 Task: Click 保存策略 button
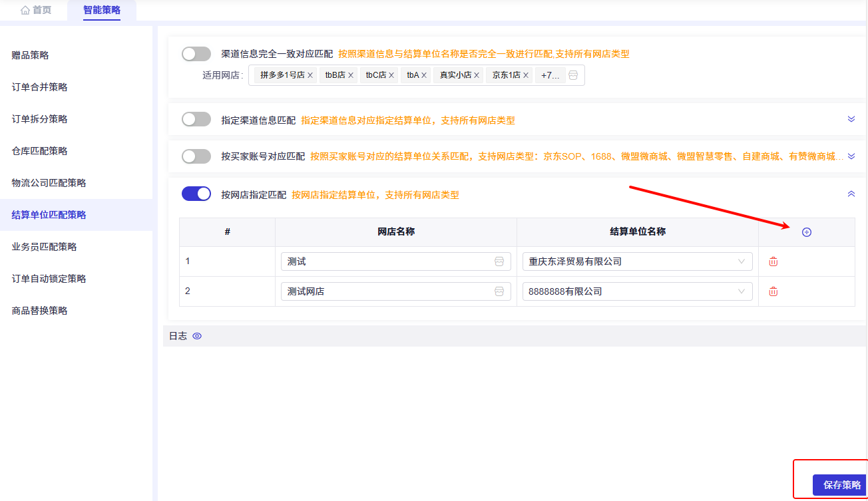click(x=840, y=485)
